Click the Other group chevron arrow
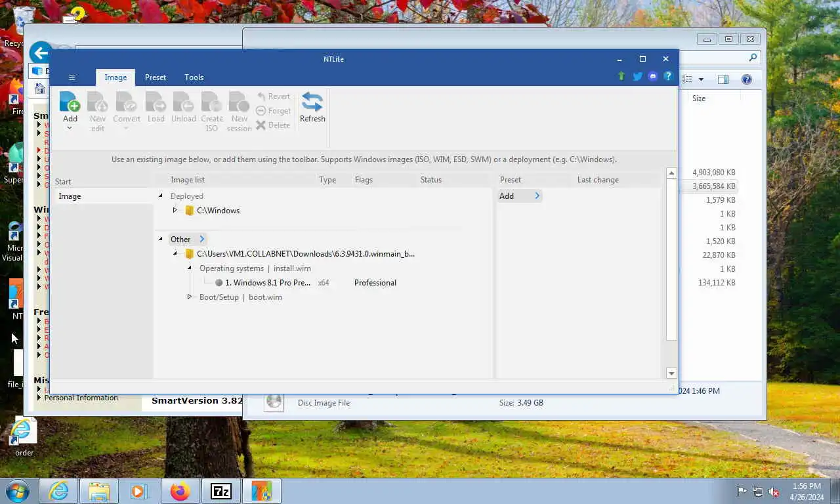 (202, 239)
